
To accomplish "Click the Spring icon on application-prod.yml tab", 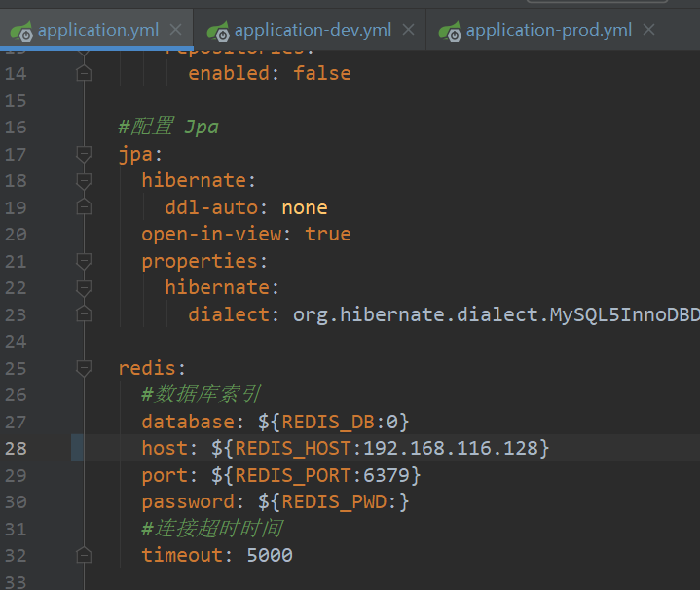I will point(450,30).
